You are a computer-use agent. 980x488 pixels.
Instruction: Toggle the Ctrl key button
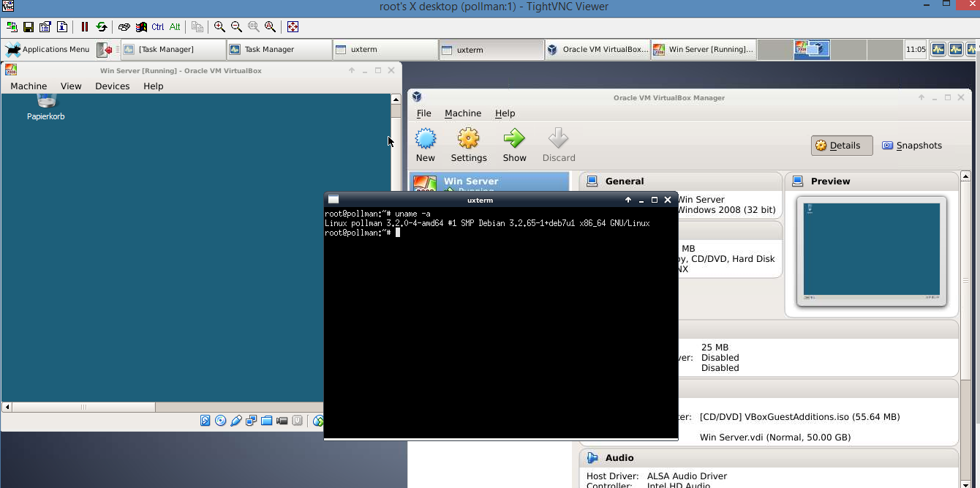pyautogui.click(x=157, y=27)
